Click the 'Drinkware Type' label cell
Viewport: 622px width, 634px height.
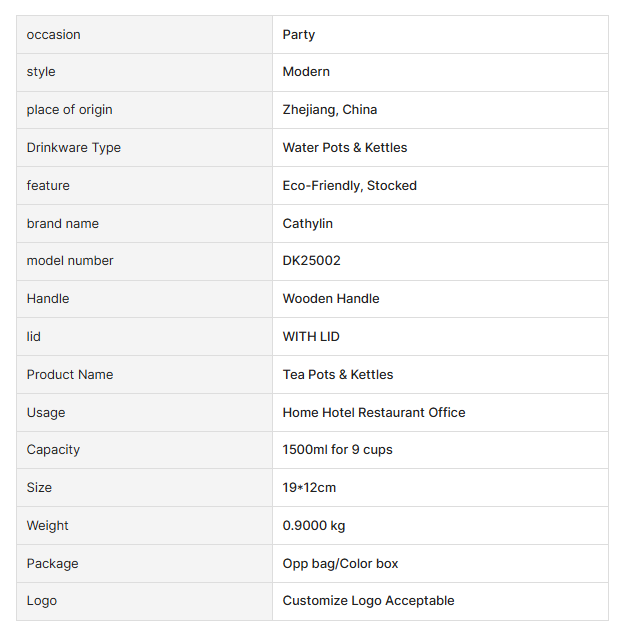click(74, 148)
